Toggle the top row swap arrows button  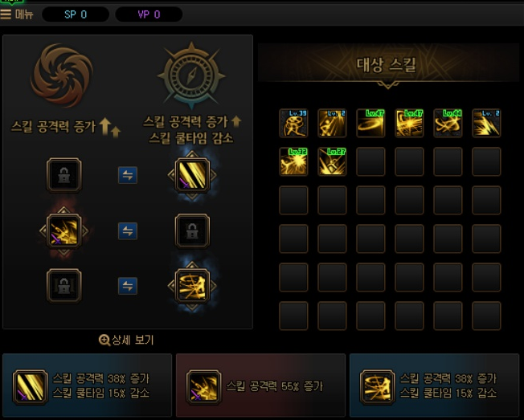coord(128,175)
